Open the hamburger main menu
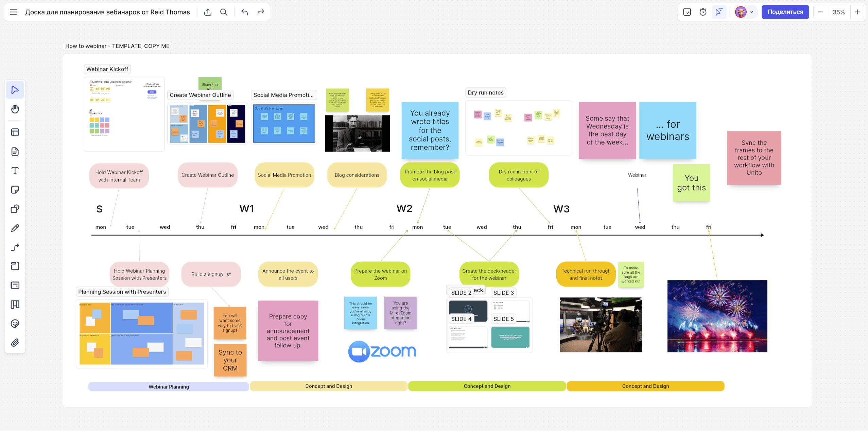Screen dimensions: 868x431 click(x=13, y=12)
